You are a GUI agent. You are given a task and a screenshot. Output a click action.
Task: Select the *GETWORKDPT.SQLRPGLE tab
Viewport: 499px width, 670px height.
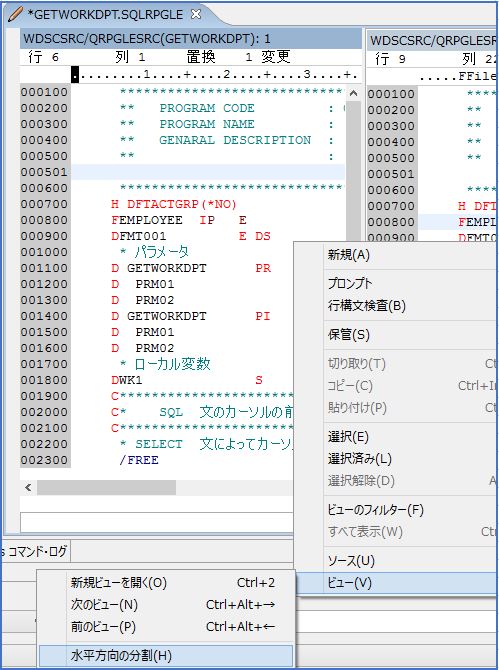105,14
